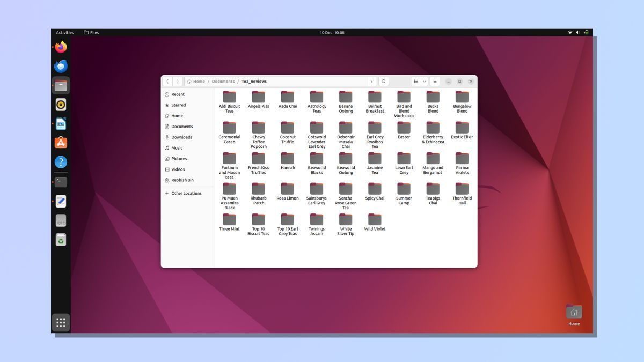The image size is (644, 362).
Task: Launch Firefox from the dock
Action: (61, 47)
